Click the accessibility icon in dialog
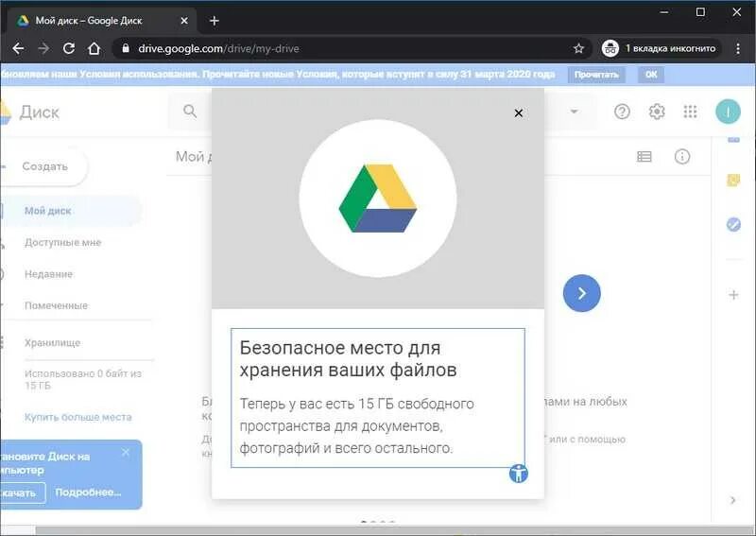This screenshot has height=536, width=756. coord(518,474)
